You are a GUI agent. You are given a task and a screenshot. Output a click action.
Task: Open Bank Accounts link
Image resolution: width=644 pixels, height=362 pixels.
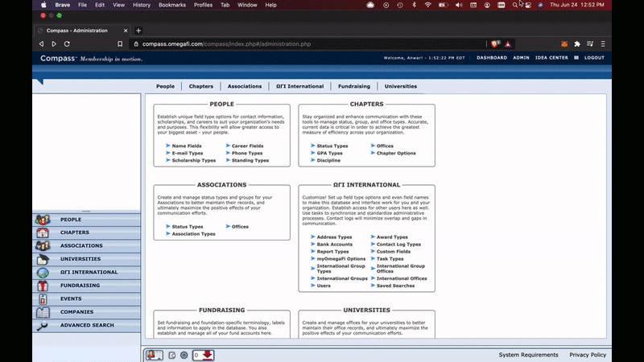(x=334, y=245)
